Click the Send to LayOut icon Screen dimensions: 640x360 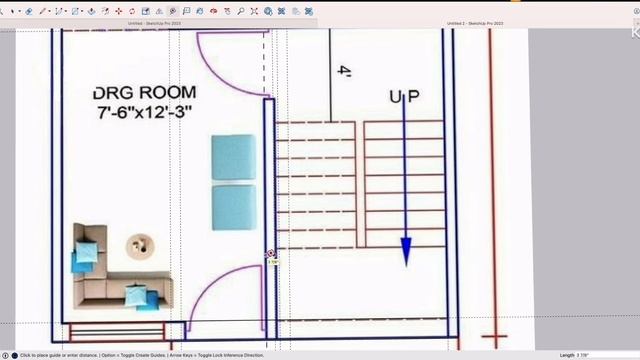click(296, 11)
